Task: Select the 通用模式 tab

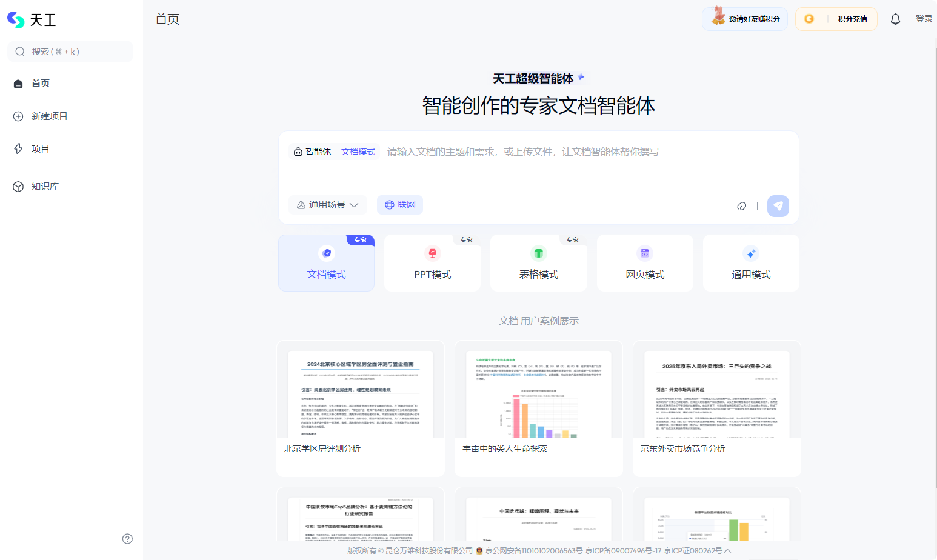Action: click(x=751, y=263)
